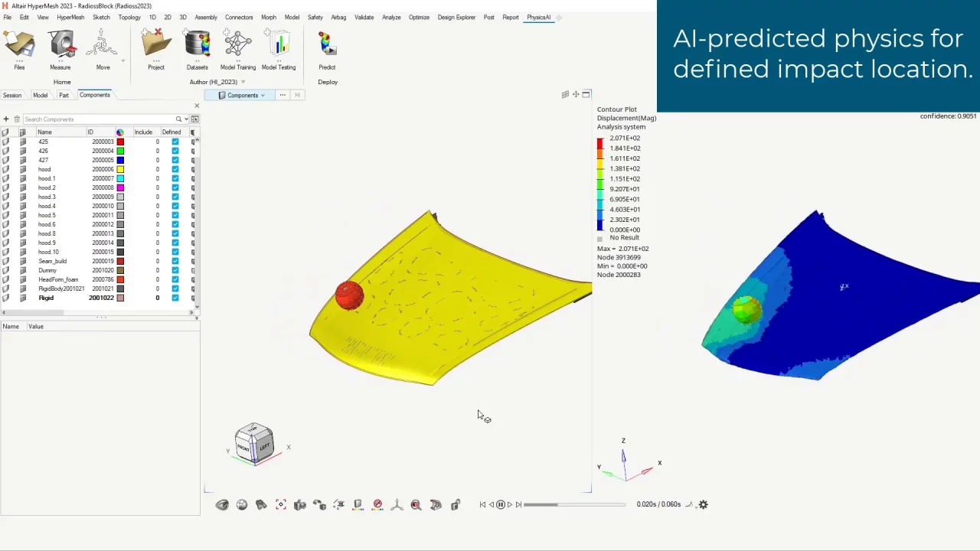Image resolution: width=980 pixels, height=551 pixels.
Task: Select the HeadForm_foam component row
Action: coord(97,279)
